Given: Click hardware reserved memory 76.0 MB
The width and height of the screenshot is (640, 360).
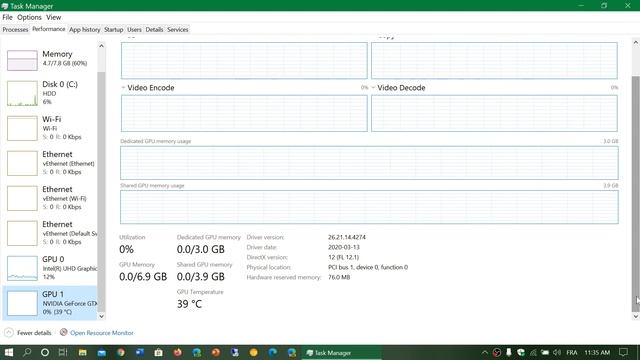Looking at the screenshot, I should pyautogui.click(x=339, y=277).
